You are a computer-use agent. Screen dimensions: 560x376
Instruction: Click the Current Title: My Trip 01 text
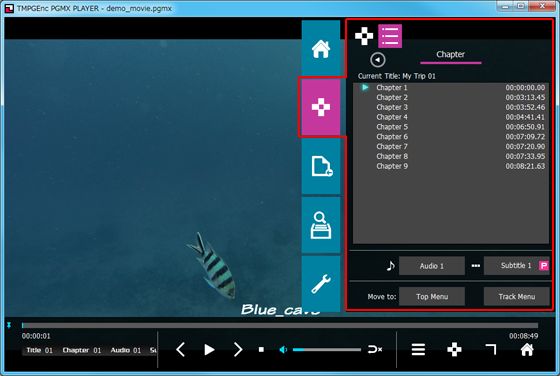coord(397,76)
